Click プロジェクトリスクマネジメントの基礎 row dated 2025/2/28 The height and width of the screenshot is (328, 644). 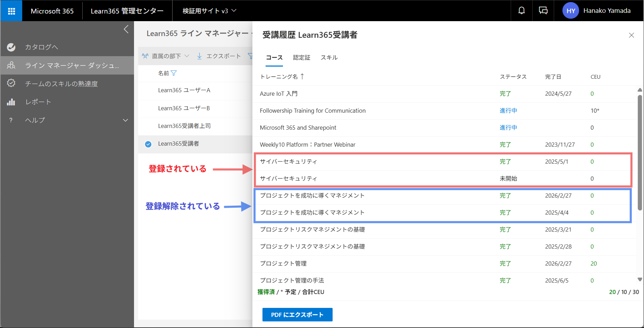444,247
